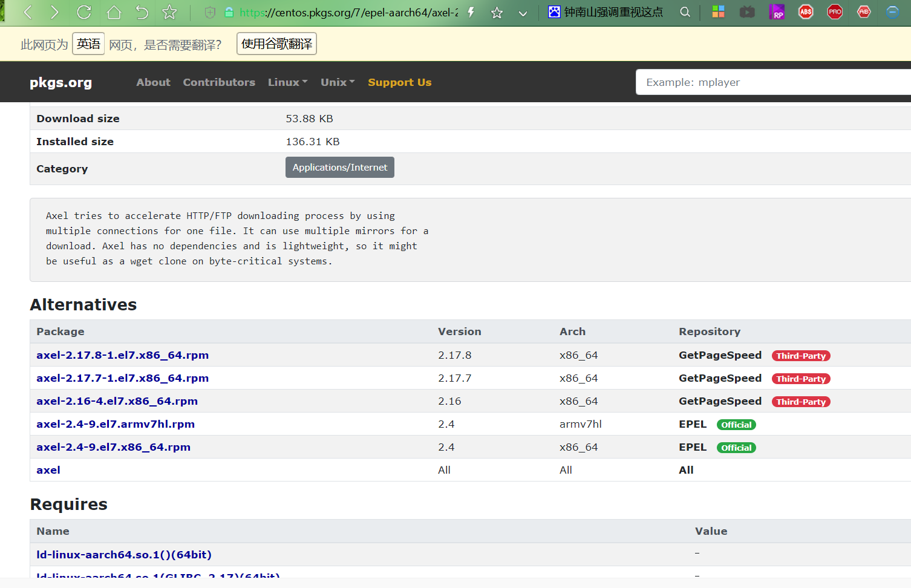Click the video camera extension icon
This screenshot has height=588, width=911.
point(747,11)
